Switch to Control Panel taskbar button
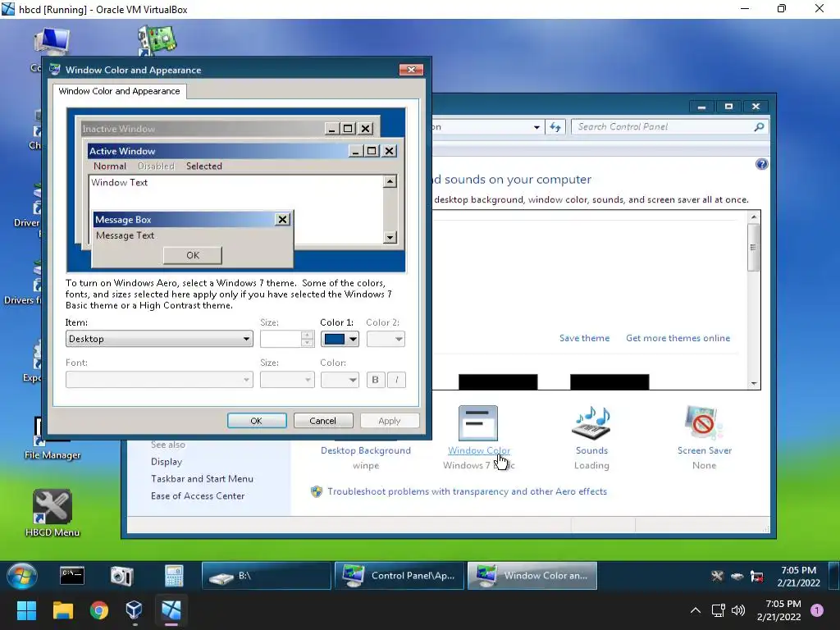840x630 pixels. (x=399, y=576)
